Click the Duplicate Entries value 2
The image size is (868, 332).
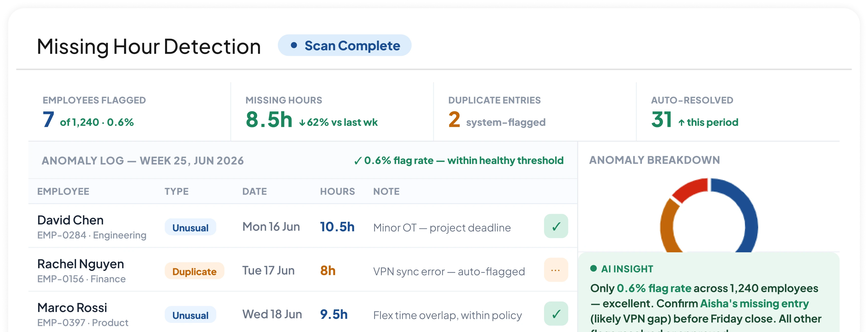(454, 120)
